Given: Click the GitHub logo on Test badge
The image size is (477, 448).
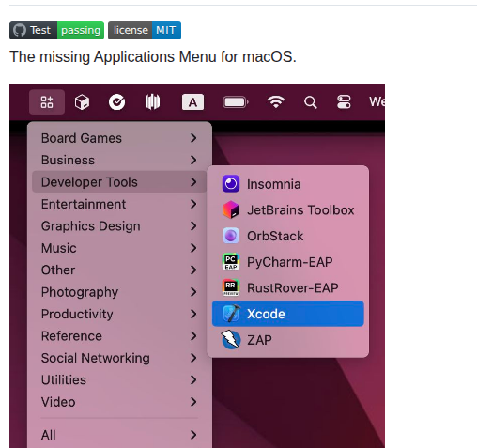Looking at the screenshot, I should tap(20, 30).
